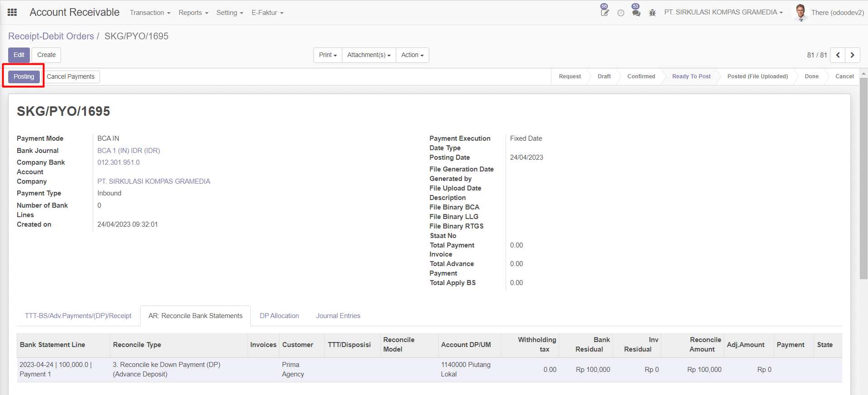This screenshot has width=868, height=395.
Task: Click the Draft status stage
Action: click(604, 76)
